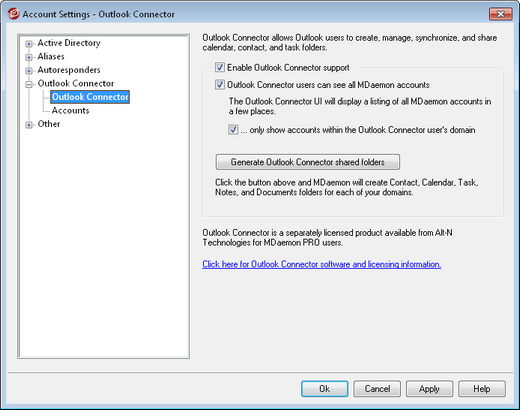Select the Other tree label
520x410 pixels.
(49, 124)
